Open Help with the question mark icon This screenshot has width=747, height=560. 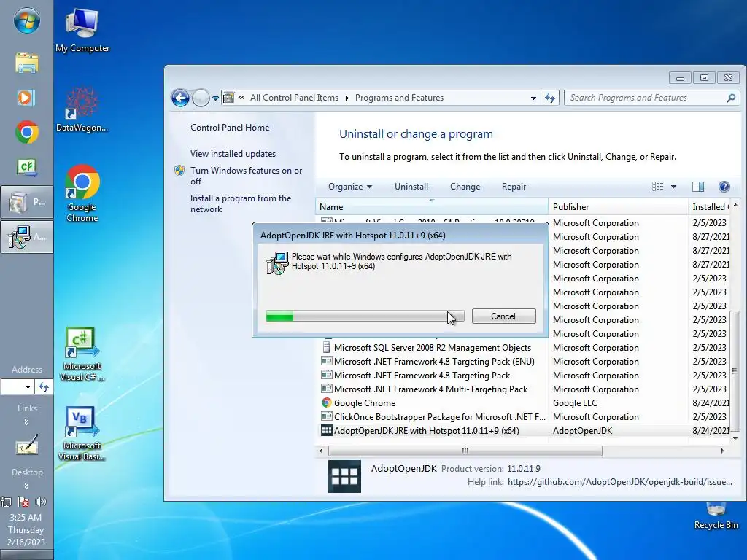tap(724, 187)
